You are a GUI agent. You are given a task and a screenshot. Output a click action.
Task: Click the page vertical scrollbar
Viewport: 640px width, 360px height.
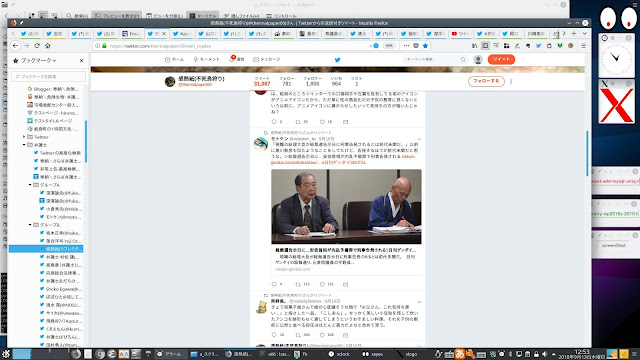588,153
